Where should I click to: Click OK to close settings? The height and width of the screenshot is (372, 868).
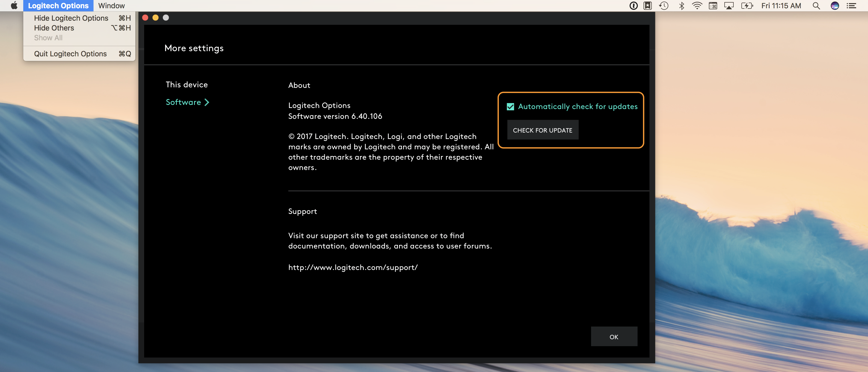tap(614, 337)
